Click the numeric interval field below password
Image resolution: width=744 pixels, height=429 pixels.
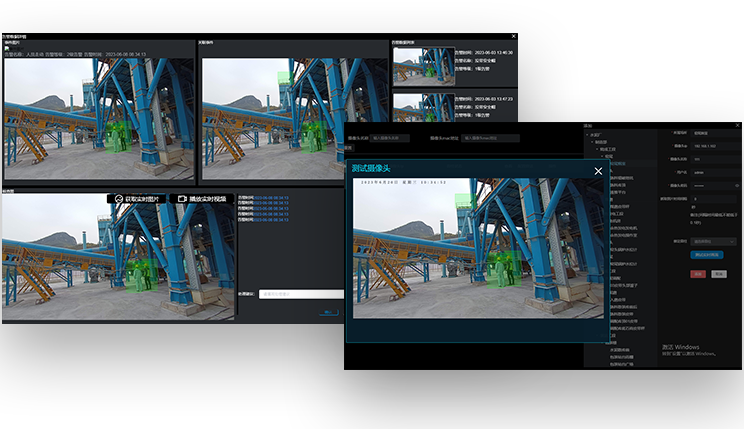(715, 199)
